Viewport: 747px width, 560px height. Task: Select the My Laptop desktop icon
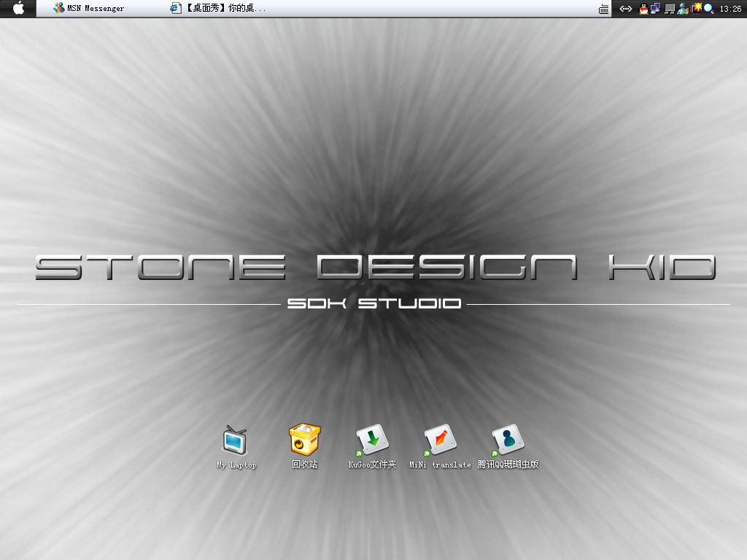pyautogui.click(x=236, y=447)
